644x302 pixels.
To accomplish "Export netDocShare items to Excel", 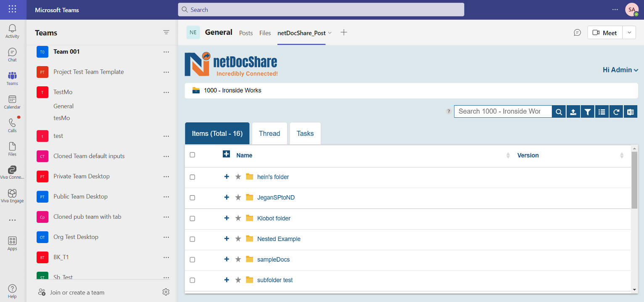I will (x=631, y=111).
